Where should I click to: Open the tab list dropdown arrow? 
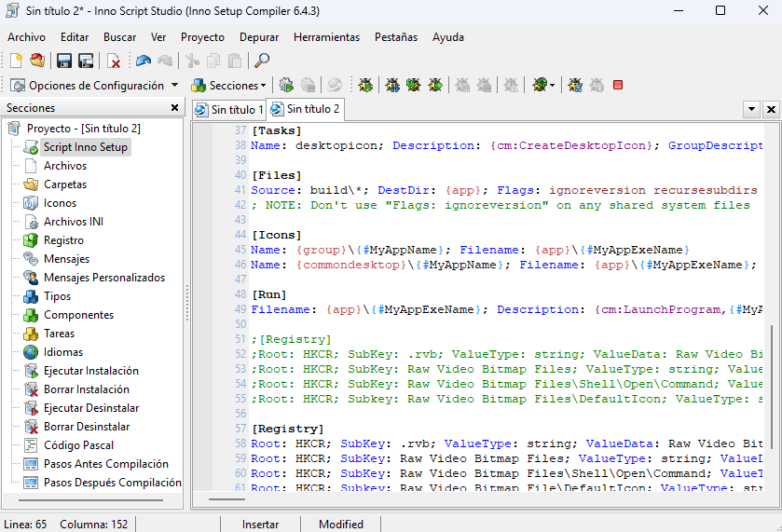point(751,109)
